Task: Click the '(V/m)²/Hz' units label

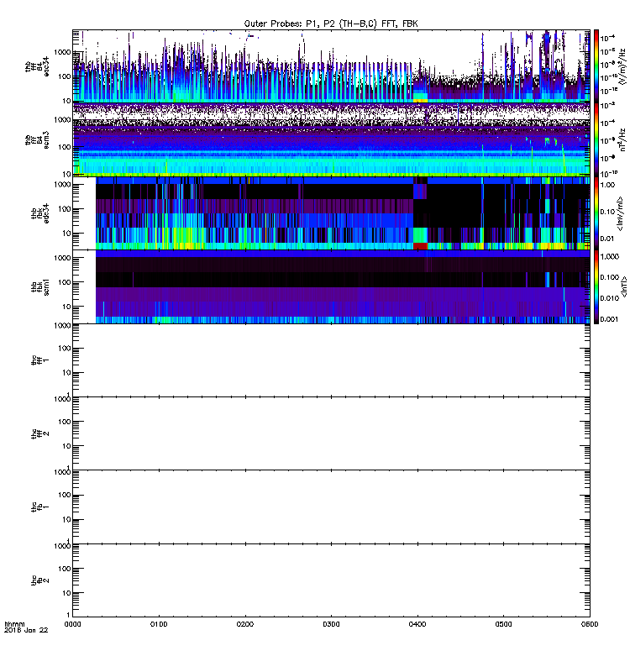Action: [x=622, y=66]
